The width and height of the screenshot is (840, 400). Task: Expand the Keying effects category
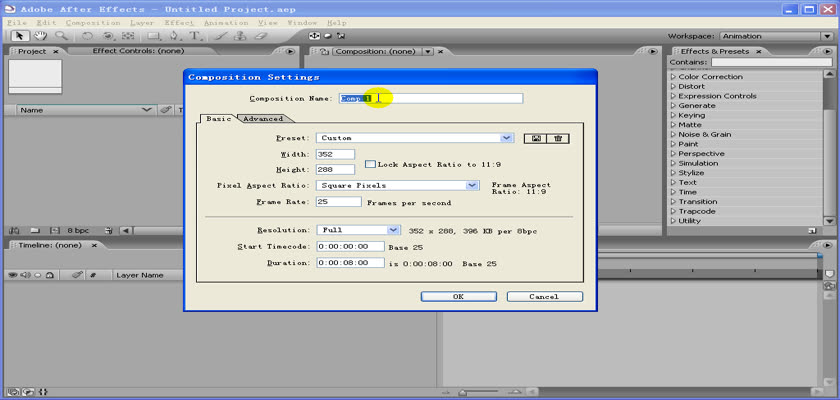[673, 115]
